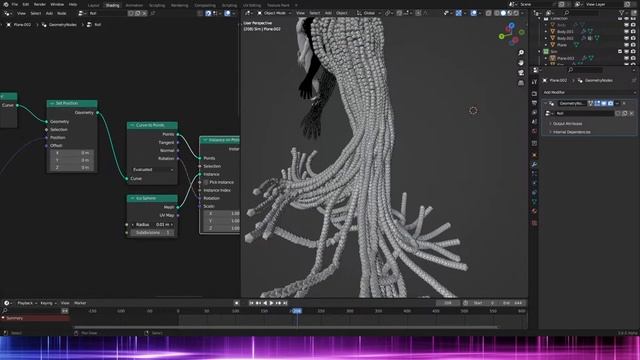Collapse the Set Position node
The height and width of the screenshot is (360, 640).
point(52,103)
